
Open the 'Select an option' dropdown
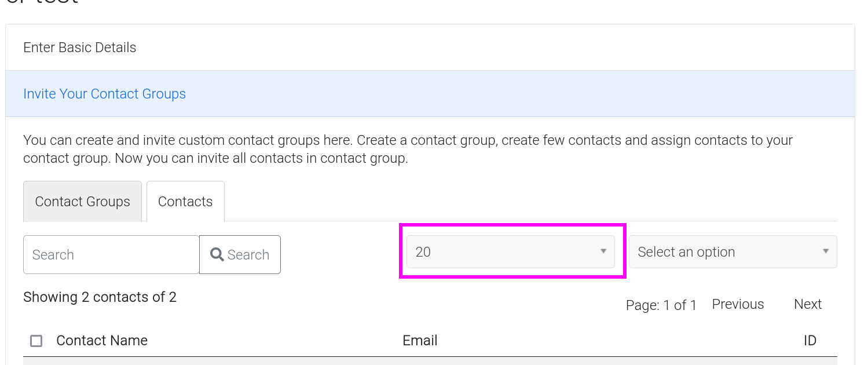click(x=733, y=252)
